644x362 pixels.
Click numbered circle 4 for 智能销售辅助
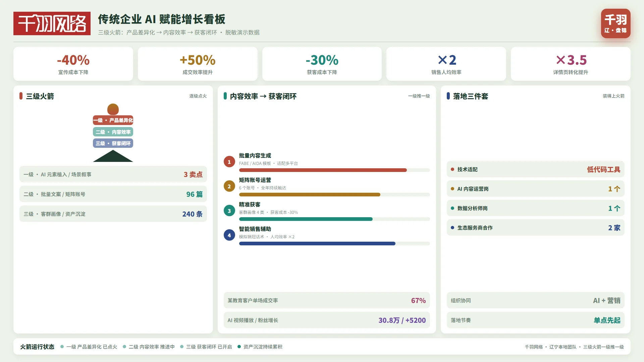click(229, 235)
